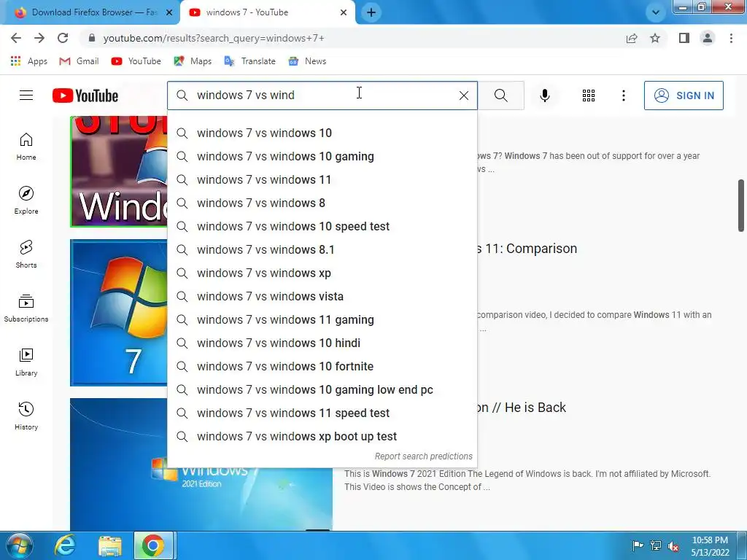
Task: Go back in the browser
Action: coord(16,38)
